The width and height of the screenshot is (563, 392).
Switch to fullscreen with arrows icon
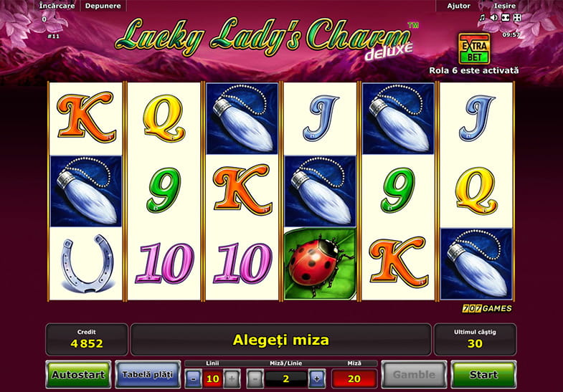[x=517, y=18]
